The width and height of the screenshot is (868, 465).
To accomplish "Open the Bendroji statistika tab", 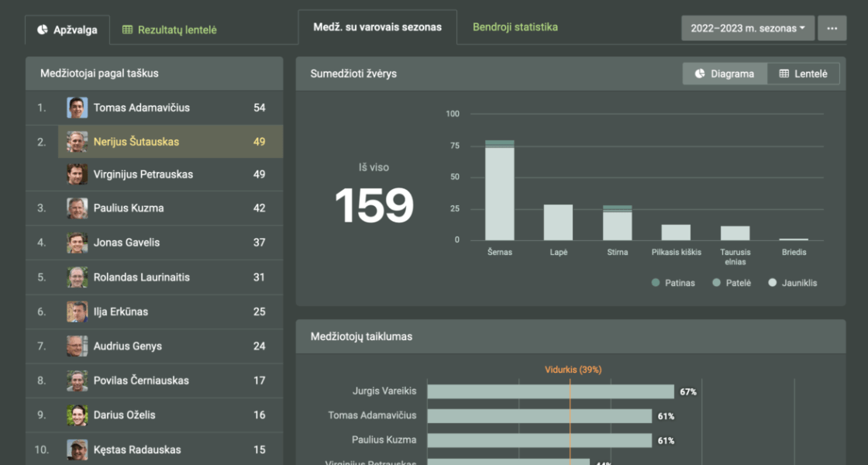I will 515,27.
